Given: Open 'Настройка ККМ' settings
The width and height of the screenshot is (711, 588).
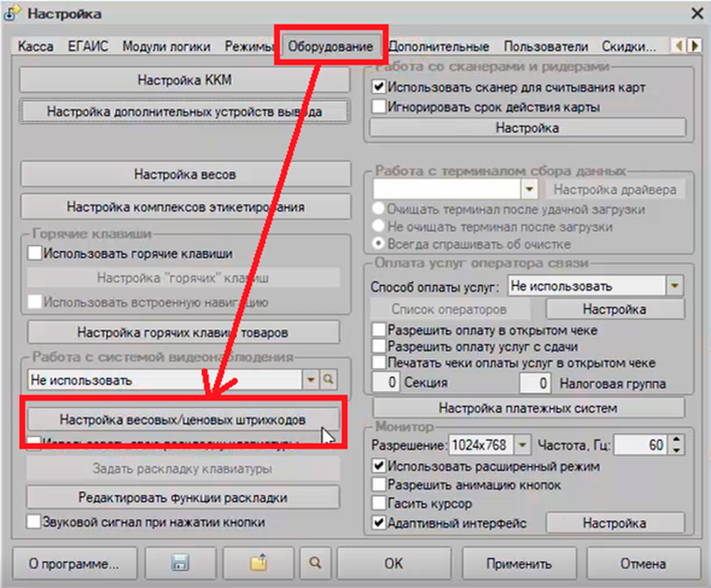Looking at the screenshot, I should pos(185,80).
